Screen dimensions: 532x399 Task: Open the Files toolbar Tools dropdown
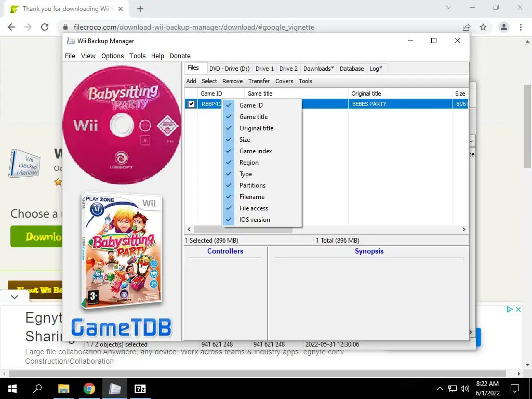point(305,81)
